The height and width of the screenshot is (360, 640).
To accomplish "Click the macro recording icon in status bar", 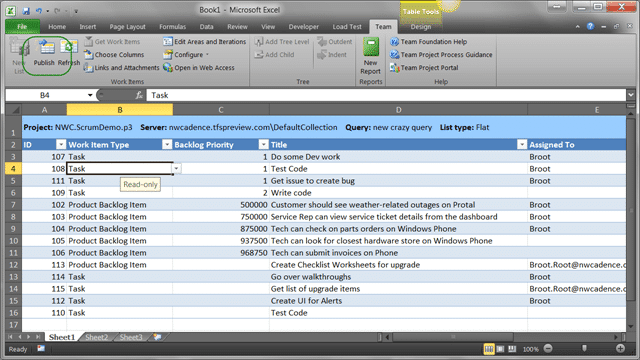I will 41,349.
